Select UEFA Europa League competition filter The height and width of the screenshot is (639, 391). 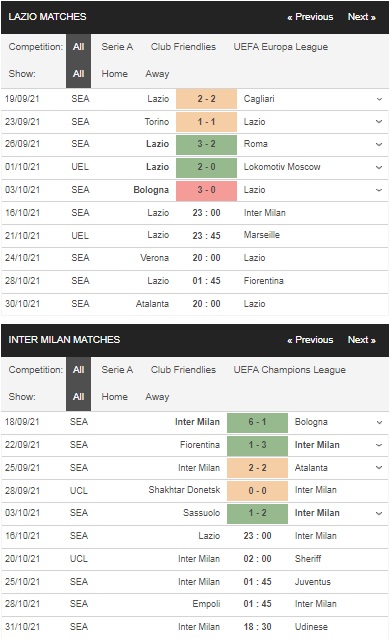(281, 47)
